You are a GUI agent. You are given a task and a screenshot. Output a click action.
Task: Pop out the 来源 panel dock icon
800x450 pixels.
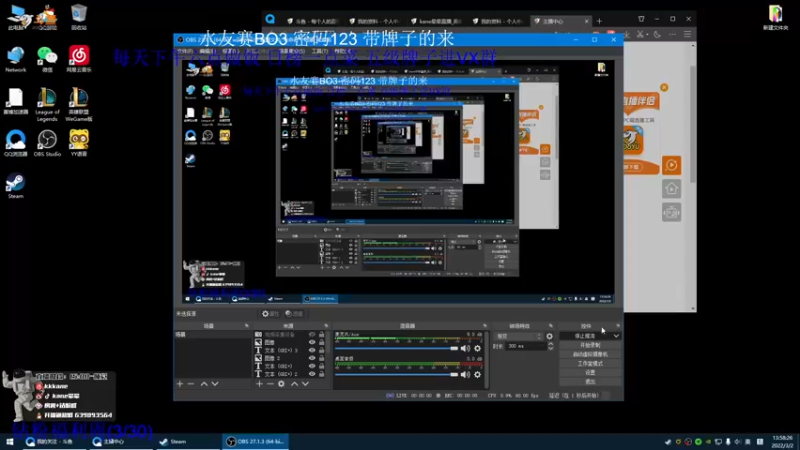pyautogui.click(x=327, y=326)
